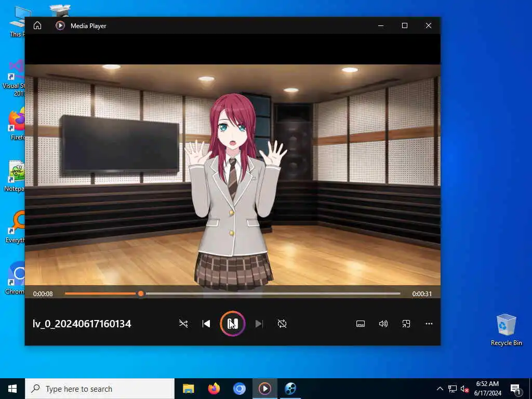The height and width of the screenshot is (399, 532).
Task: Open the Windows Start menu
Action: (12, 389)
